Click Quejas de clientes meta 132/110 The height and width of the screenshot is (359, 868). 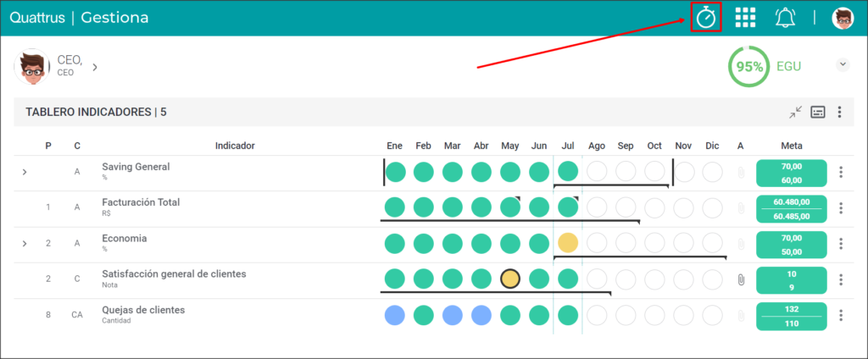click(791, 316)
